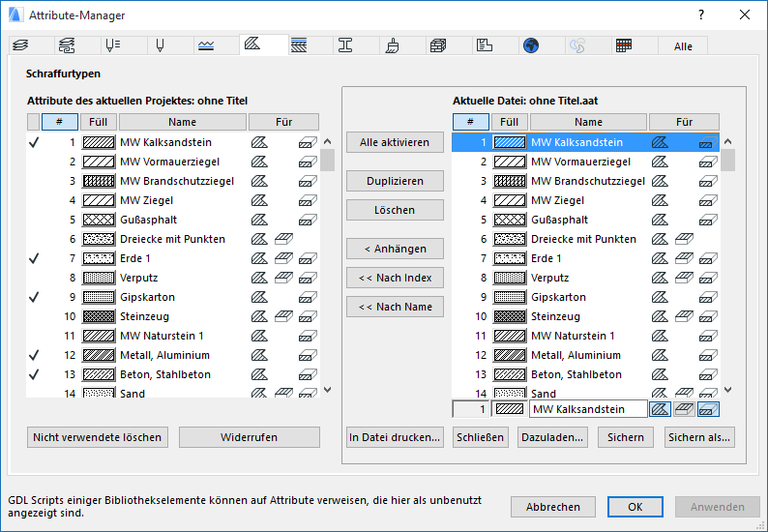This screenshot has height=532, width=768.
Task: Open the Surfaces paintbrush tab
Action: [392, 45]
